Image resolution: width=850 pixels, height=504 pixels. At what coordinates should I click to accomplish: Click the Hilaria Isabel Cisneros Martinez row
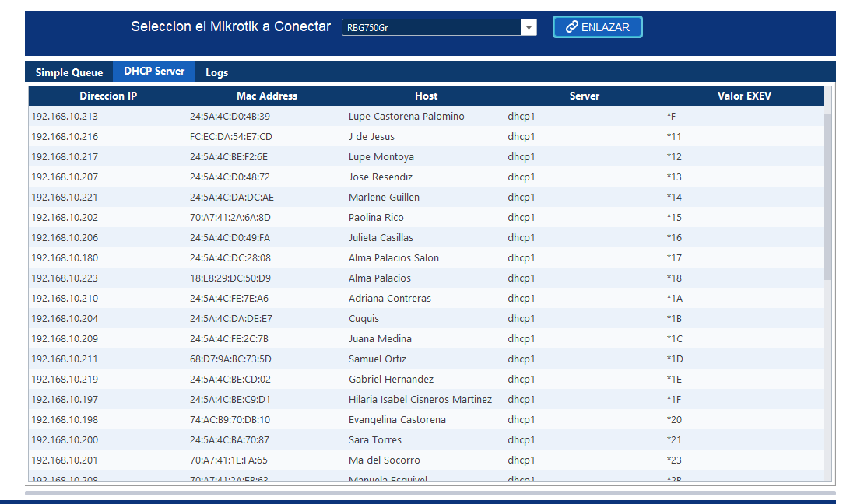click(x=420, y=400)
